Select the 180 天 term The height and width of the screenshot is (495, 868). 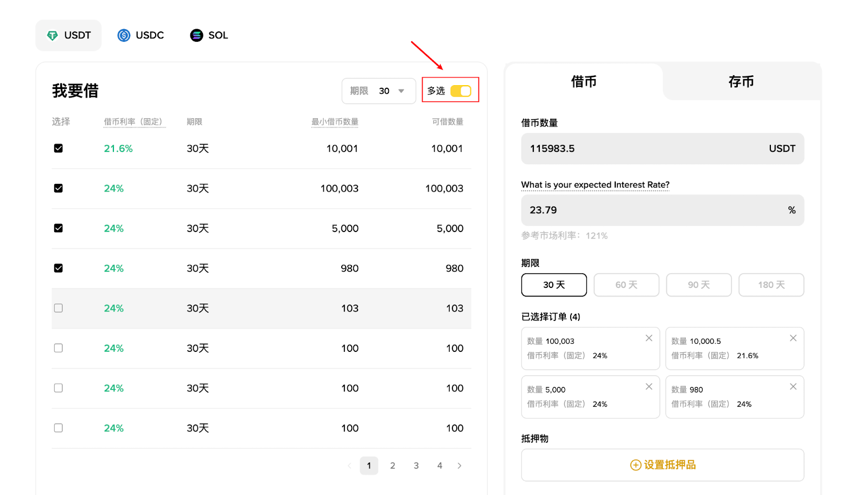tap(771, 285)
